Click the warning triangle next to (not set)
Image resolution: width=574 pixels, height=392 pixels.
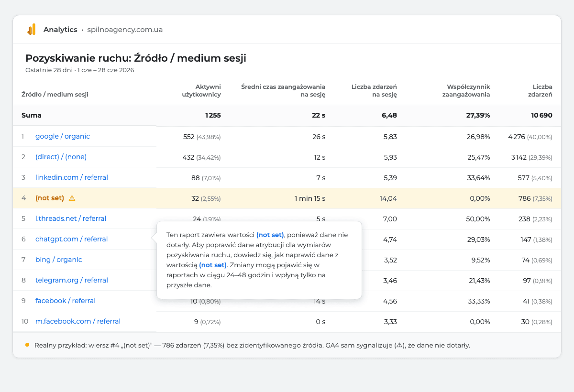tap(72, 198)
